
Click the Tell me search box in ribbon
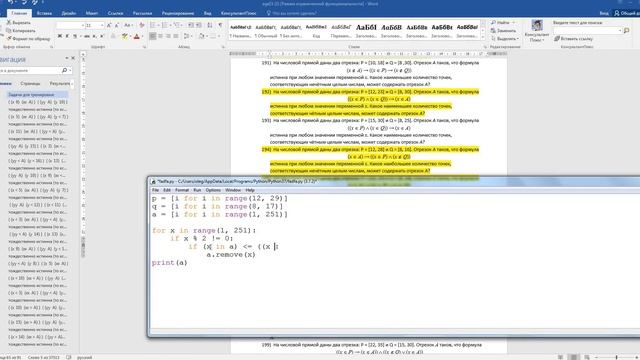point(291,13)
